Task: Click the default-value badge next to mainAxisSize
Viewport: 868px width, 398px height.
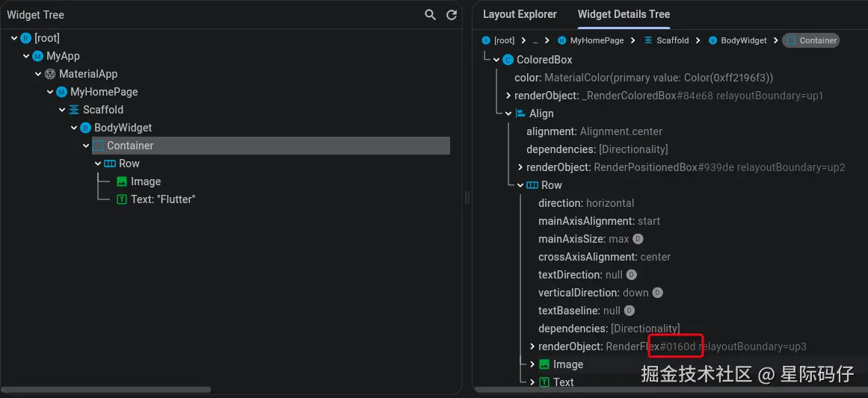Action: pos(638,239)
